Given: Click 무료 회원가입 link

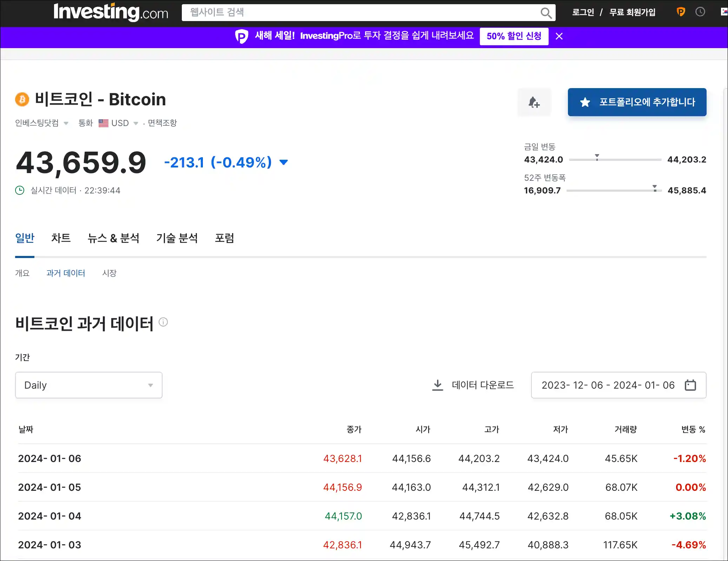Looking at the screenshot, I should pos(632,12).
